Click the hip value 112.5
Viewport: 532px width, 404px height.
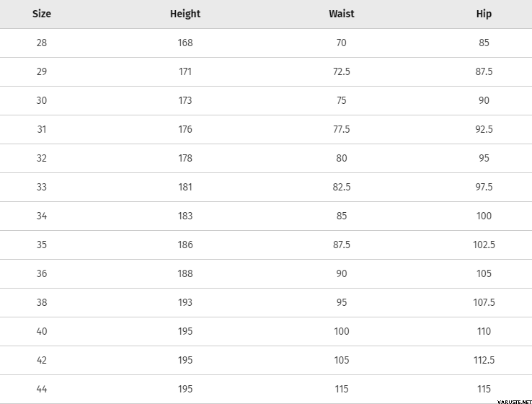pos(484,360)
